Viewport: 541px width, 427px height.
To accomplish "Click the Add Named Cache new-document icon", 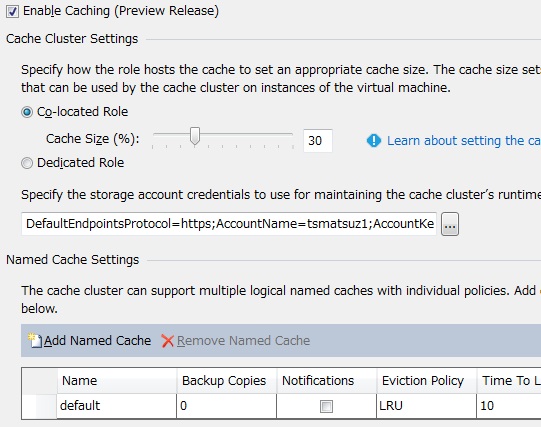I will pyautogui.click(x=35, y=341).
